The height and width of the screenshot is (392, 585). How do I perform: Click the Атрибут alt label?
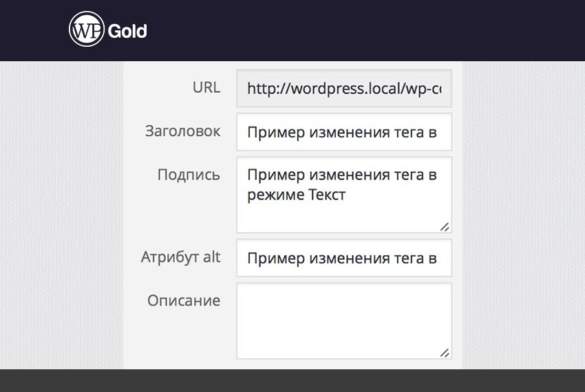pyautogui.click(x=180, y=257)
